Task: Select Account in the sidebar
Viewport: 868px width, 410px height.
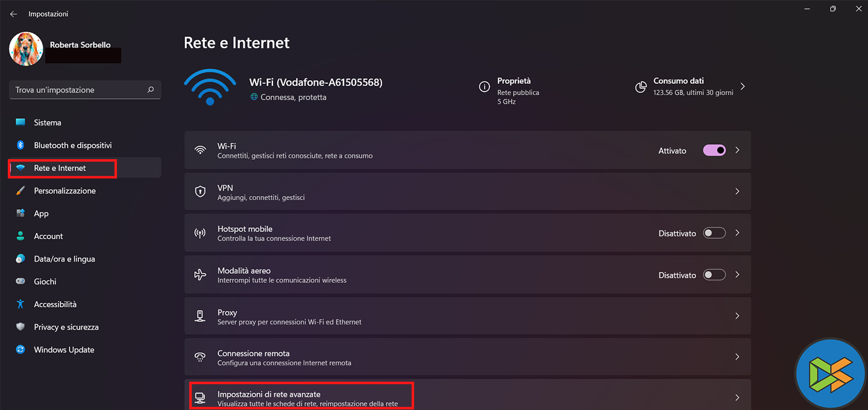Action: click(x=48, y=236)
